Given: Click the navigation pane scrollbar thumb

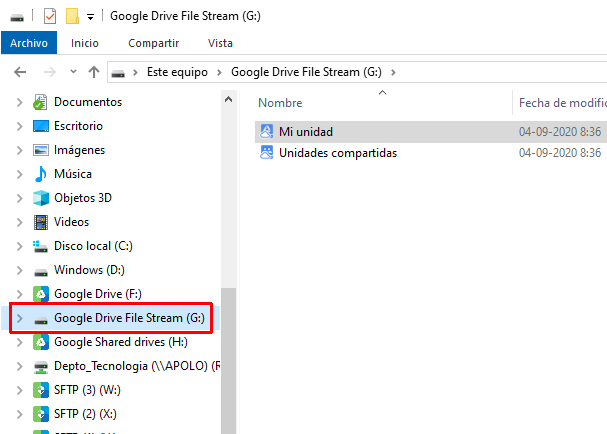Looking at the screenshot, I should coord(228,361).
